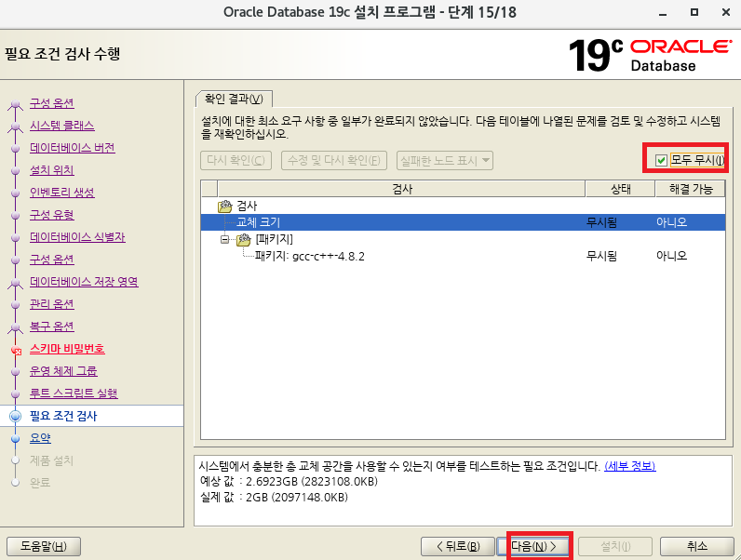Click the disabled 설치(I) install button
The width and height of the screenshot is (741, 560).
[x=615, y=546]
